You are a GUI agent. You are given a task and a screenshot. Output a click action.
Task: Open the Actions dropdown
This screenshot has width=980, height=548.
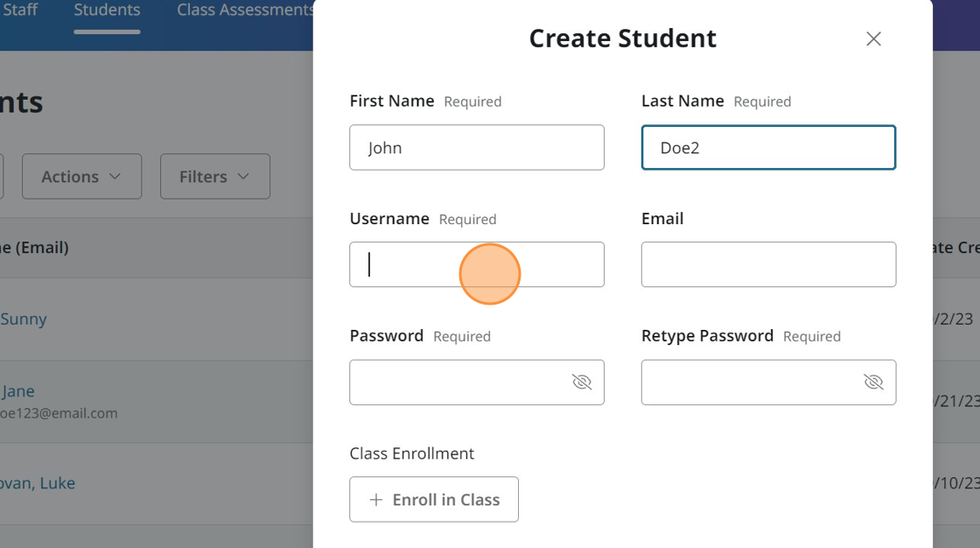tap(81, 176)
